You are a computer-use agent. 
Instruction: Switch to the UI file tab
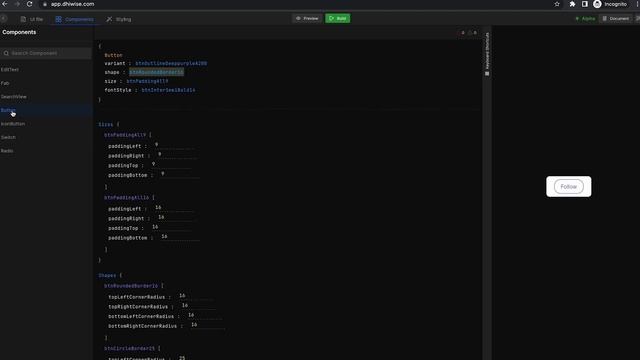point(32,19)
